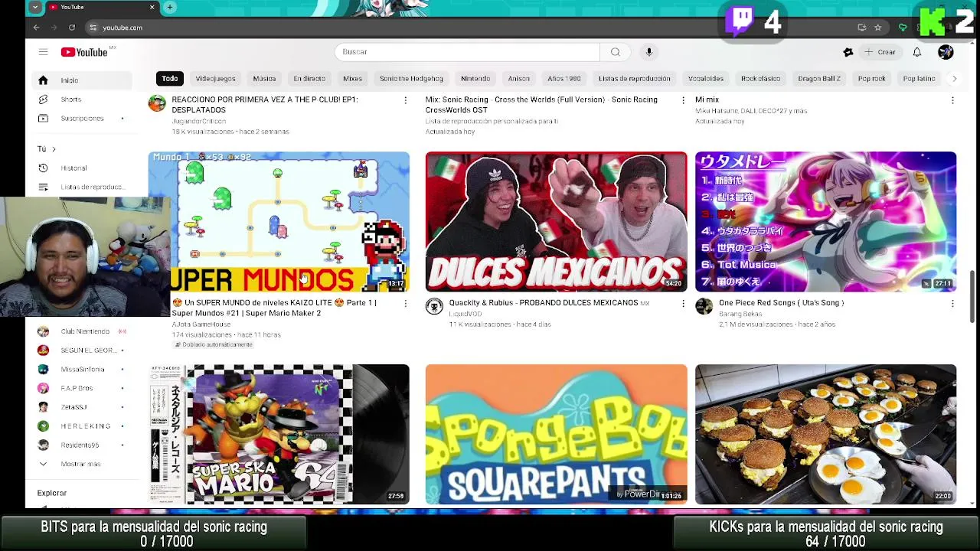Open options for One Piece Red Songs

point(952,304)
